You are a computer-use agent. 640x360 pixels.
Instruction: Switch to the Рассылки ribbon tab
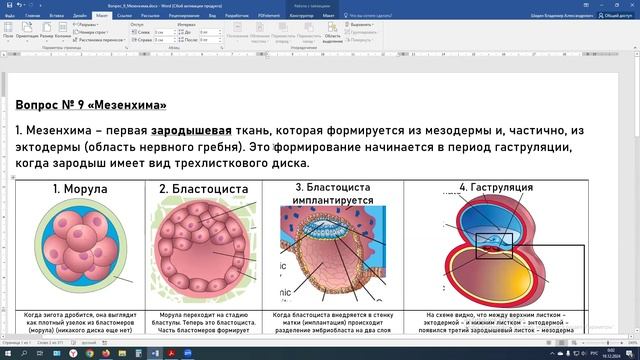(x=150, y=16)
